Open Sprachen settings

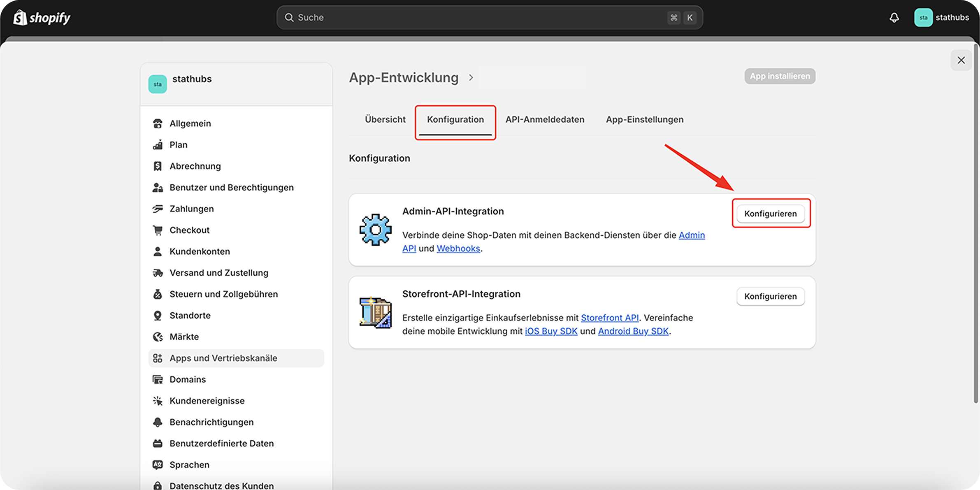pyautogui.click(x=236, y=465)
